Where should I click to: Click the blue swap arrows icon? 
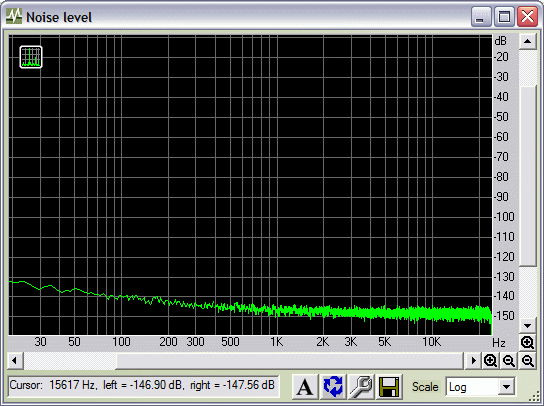[x=333, y=386]
